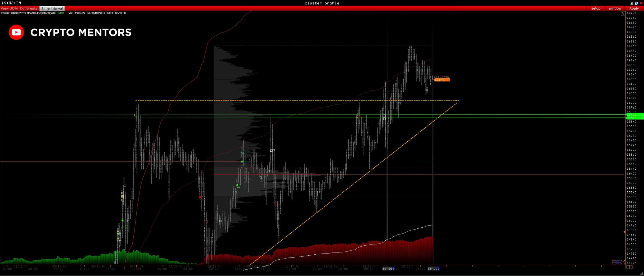Click the Time Interval button
This screenshot has height=276, width=644.
point(52,8)
